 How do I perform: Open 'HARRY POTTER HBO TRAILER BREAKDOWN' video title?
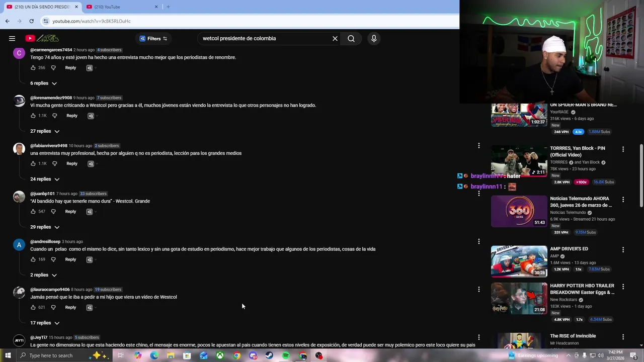tap(582, 289)
